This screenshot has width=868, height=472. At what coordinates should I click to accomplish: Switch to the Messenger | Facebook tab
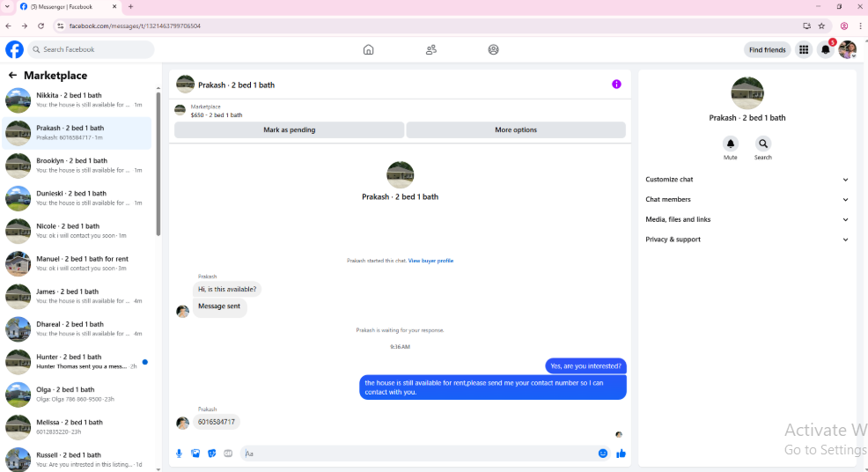68,7
